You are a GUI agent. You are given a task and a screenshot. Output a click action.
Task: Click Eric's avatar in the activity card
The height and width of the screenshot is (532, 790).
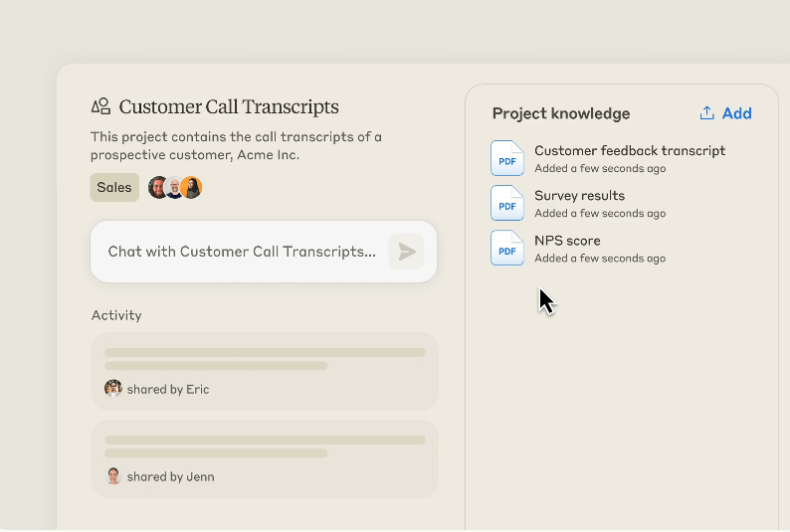(x=113, y=389)
